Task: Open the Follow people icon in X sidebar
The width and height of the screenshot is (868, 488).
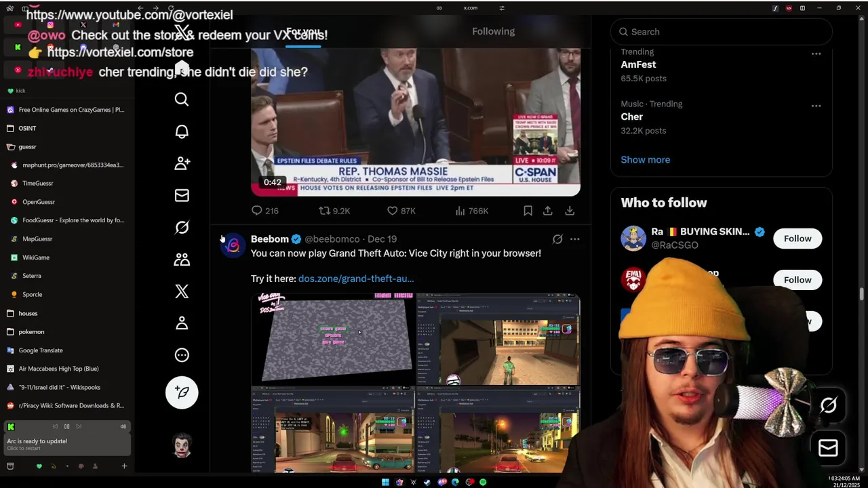Action: tap(182, 163)
